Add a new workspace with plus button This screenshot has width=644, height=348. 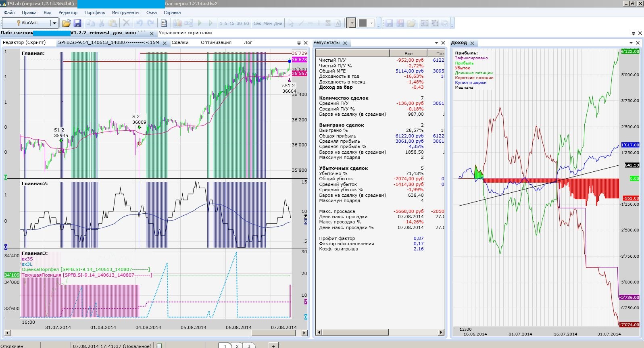click(x=273, y=346)
